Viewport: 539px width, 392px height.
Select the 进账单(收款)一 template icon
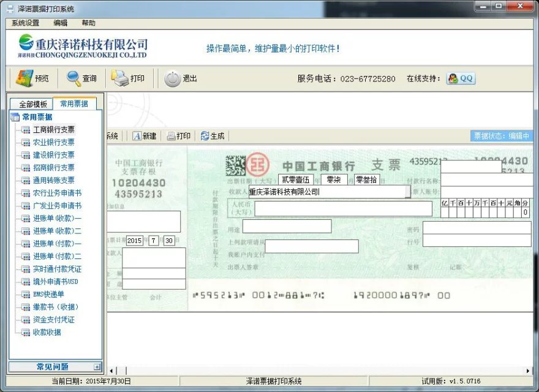click(x=26, y=219)
